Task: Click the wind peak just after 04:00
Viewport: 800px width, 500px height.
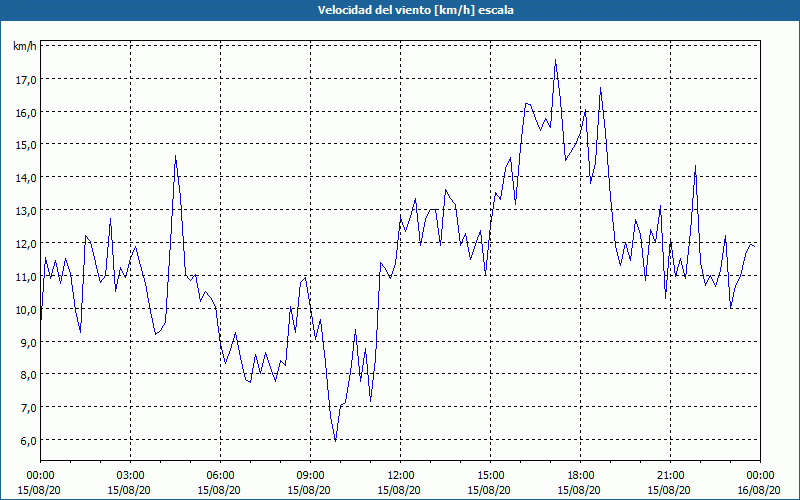Action: [x=176, y=156]
